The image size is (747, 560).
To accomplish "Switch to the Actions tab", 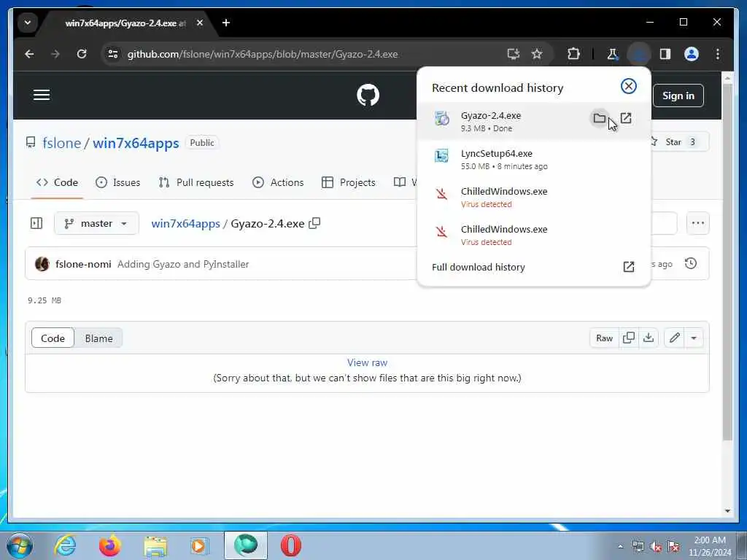I will tap(278, 182).
